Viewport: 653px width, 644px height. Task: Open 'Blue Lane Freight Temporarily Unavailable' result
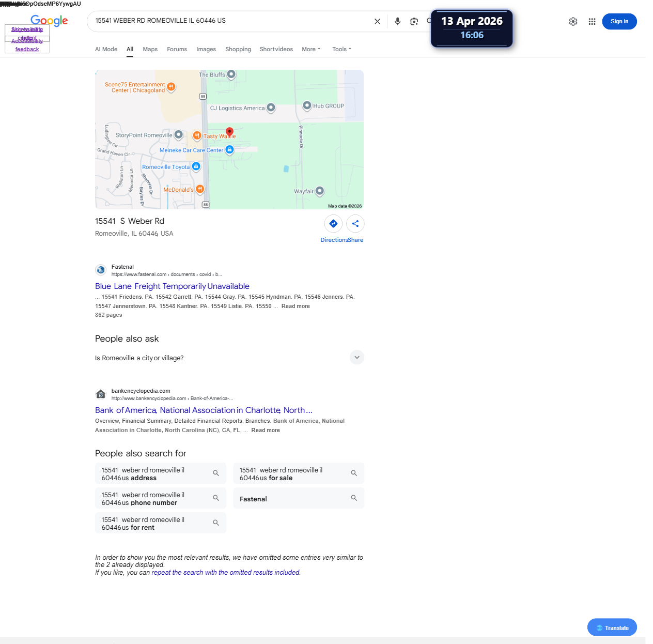coord(172,286)
